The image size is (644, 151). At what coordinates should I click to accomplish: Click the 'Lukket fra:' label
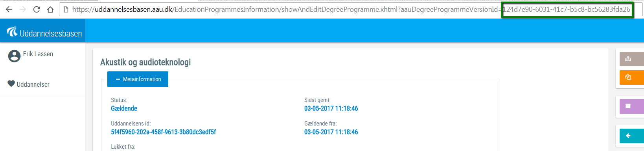tap(123, 147)
